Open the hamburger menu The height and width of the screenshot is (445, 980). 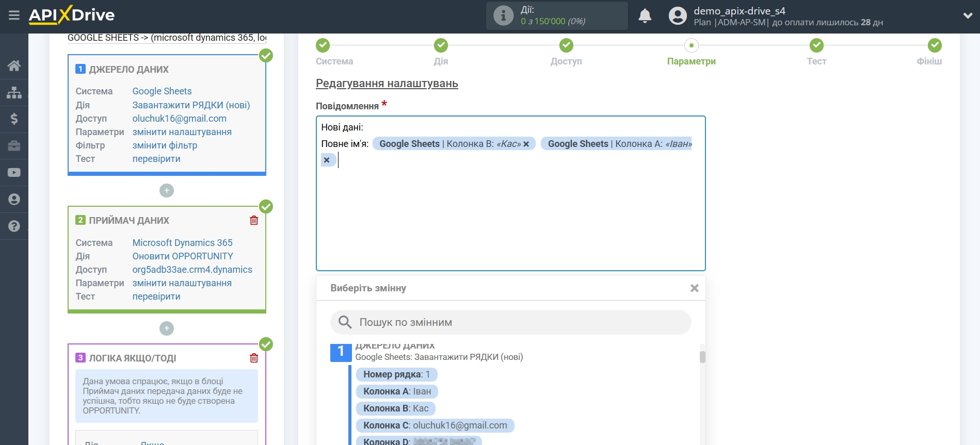pos(14,15)
